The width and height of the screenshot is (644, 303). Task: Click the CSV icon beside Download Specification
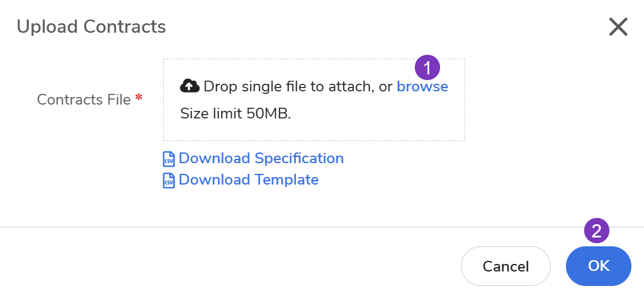point(169,159)
